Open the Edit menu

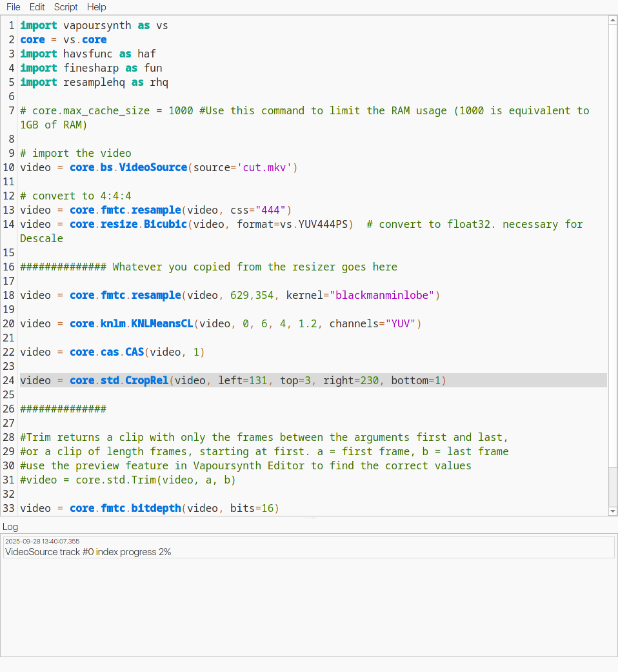37,7
